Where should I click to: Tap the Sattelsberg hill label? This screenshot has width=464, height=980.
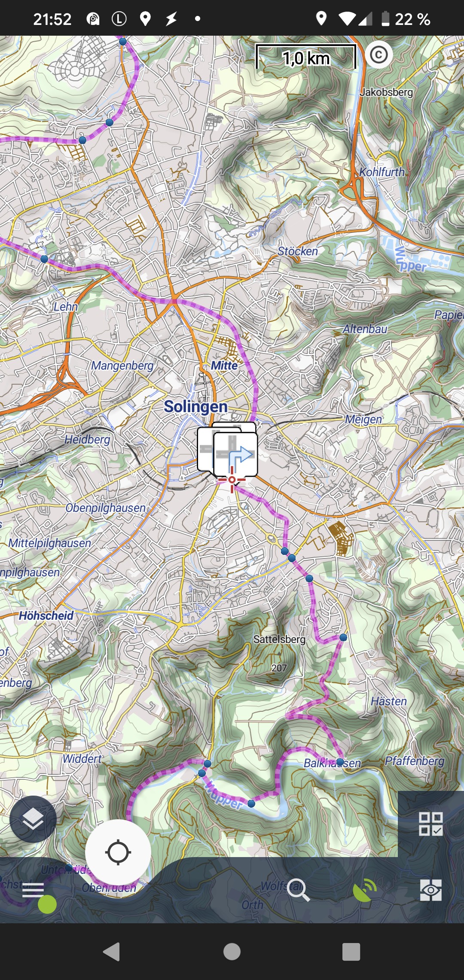pyautogui.click(x=279, y=639)
